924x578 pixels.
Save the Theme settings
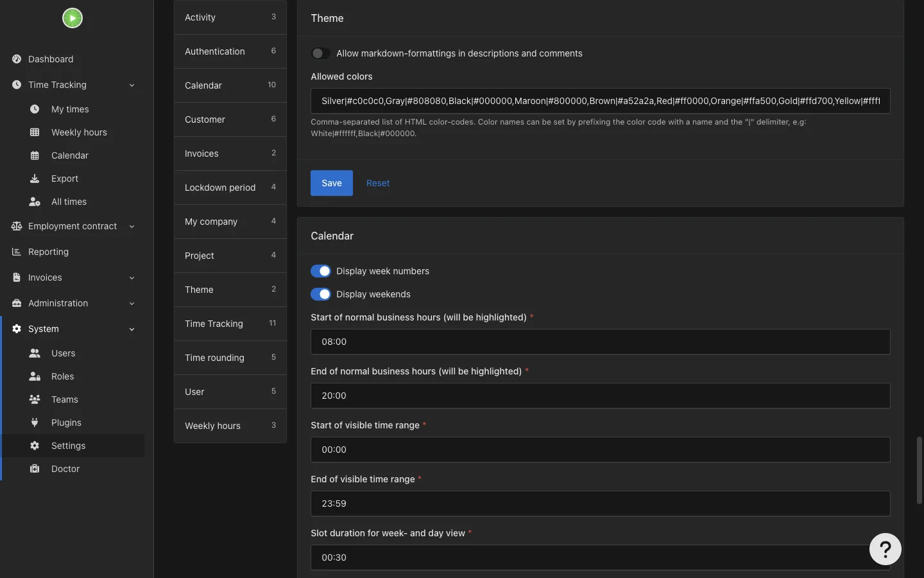[332, 183]
